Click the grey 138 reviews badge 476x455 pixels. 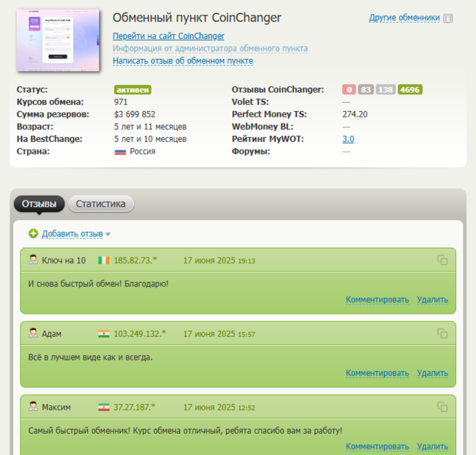click(385, 90)
